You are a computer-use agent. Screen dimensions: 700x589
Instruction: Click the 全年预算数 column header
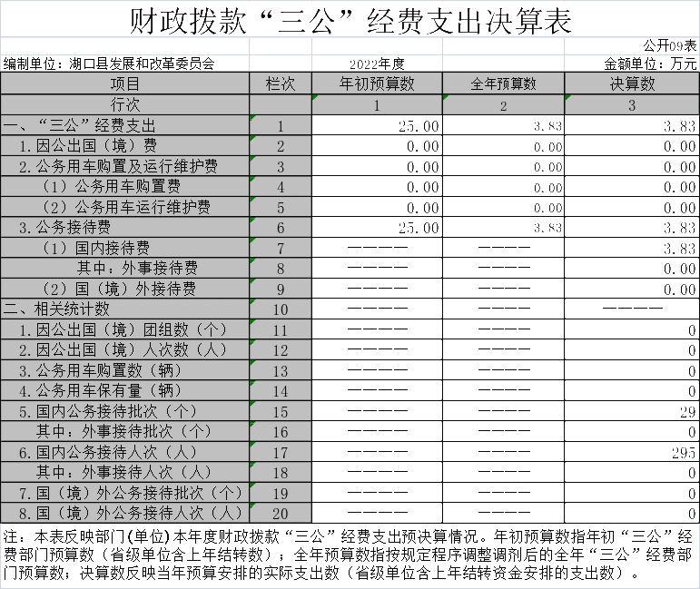(x=503, y=83)
